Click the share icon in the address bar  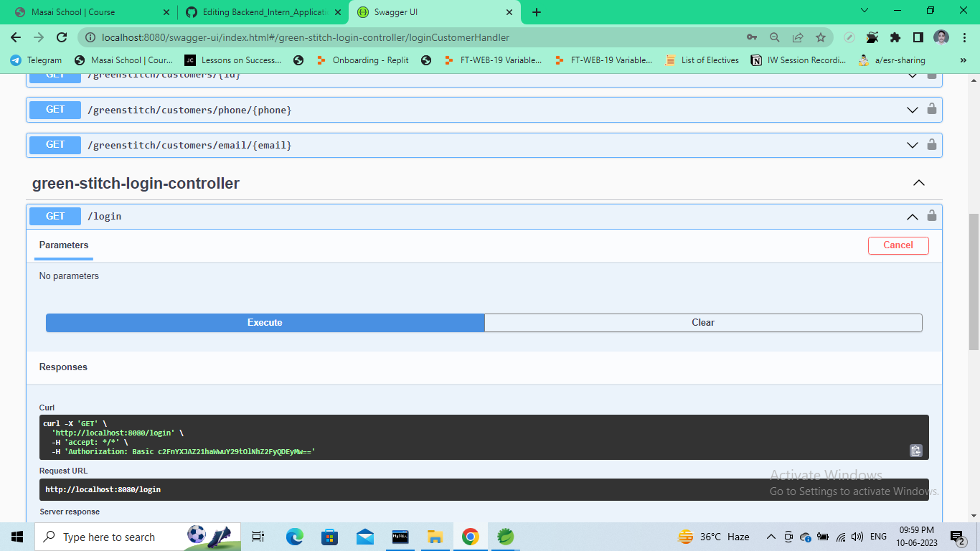pyautogui.click(x=798, y=37)
